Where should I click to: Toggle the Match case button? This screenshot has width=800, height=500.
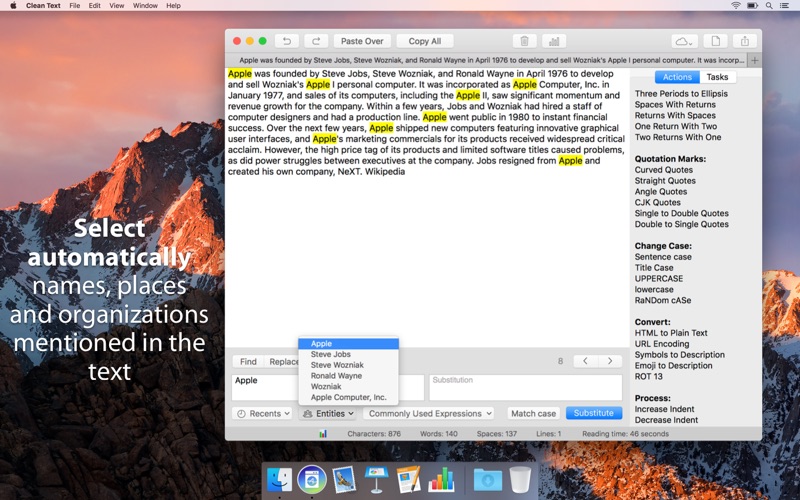[x=533, y=413]
